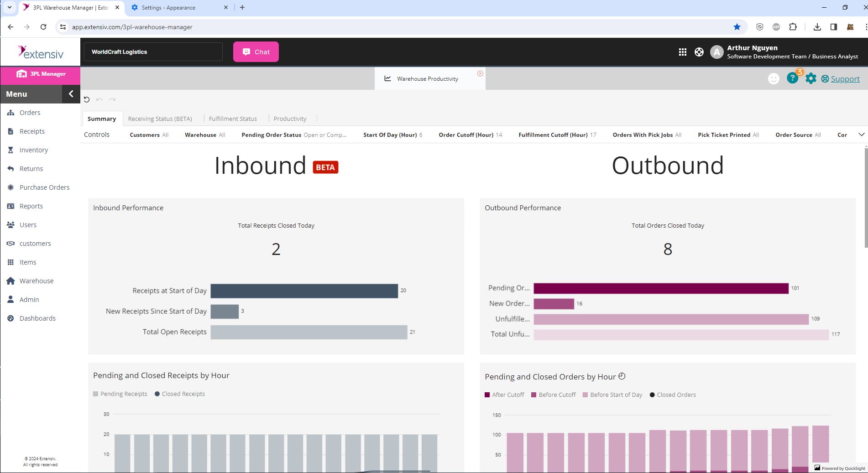Open the Orders With Pick Jobs filter
The height and width of the screenshot is (473, 868).
point(647,135)
